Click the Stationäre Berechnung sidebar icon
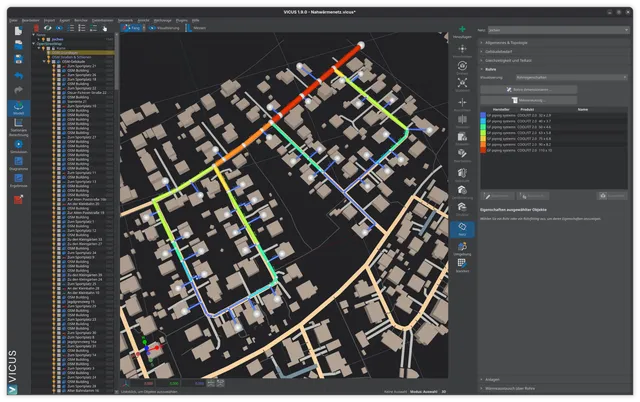 pyautogui.click(x=18, y=127)
